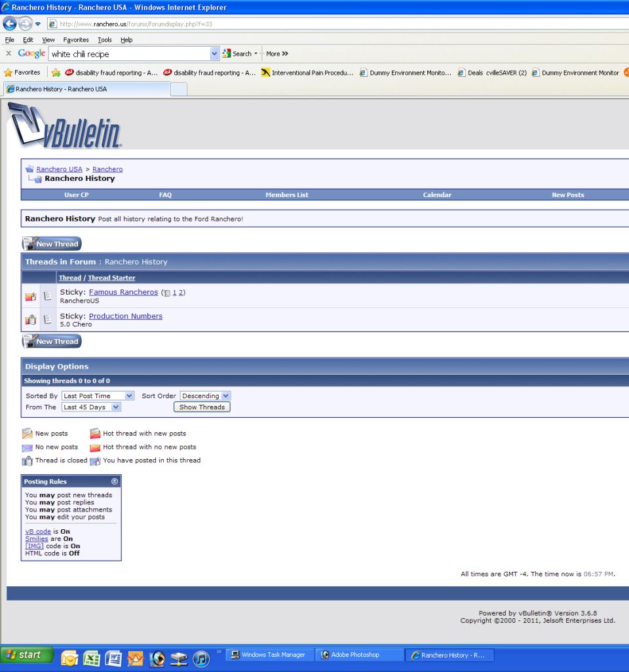Open the Help menu

(126, 40)
